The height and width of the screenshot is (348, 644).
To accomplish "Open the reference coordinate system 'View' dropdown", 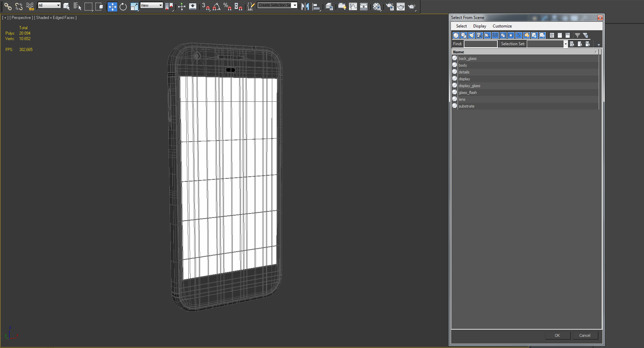I will pyautogui.click(x=151, y=5).
